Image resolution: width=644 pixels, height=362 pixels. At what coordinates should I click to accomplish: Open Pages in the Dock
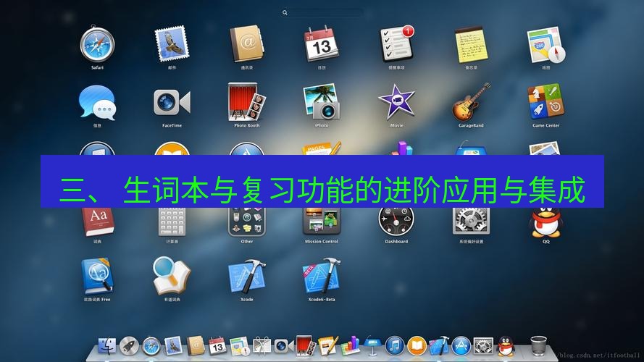[328, 345]
